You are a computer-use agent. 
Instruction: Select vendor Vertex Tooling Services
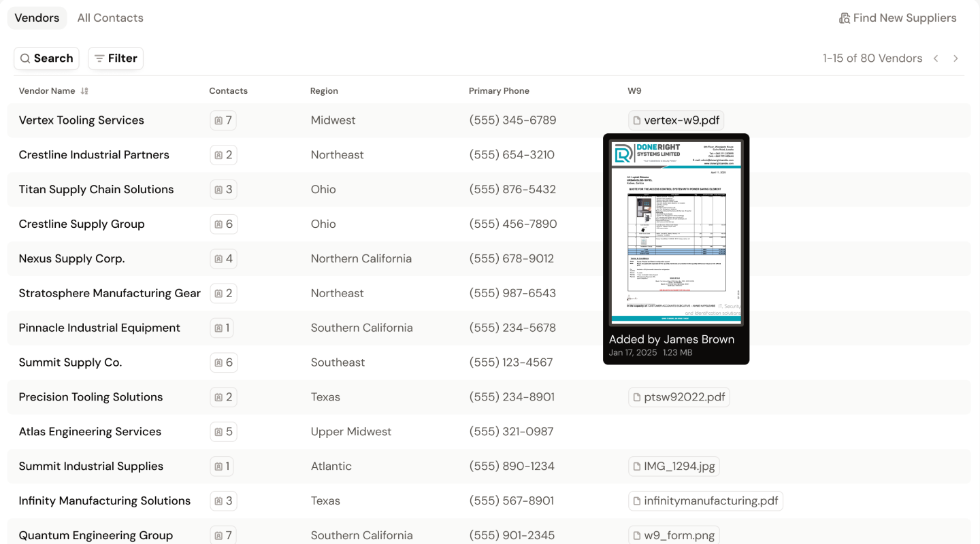82,120
